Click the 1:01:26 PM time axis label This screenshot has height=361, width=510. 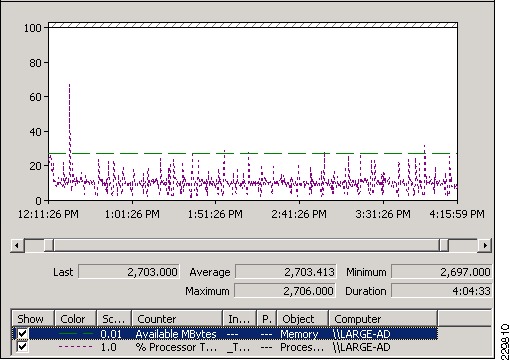coord(132,214)
